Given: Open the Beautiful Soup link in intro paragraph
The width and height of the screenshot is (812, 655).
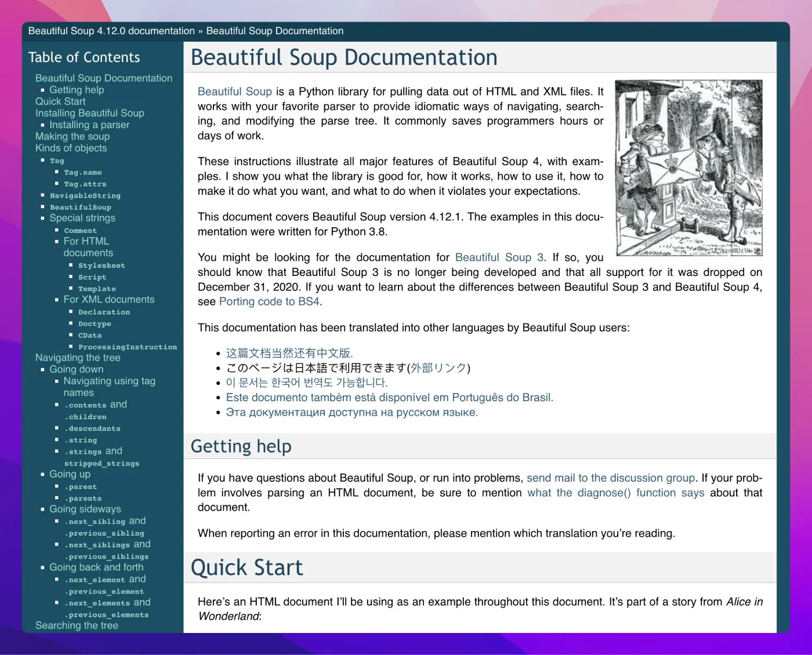Looking at the screenshot, I should (234, 92).
